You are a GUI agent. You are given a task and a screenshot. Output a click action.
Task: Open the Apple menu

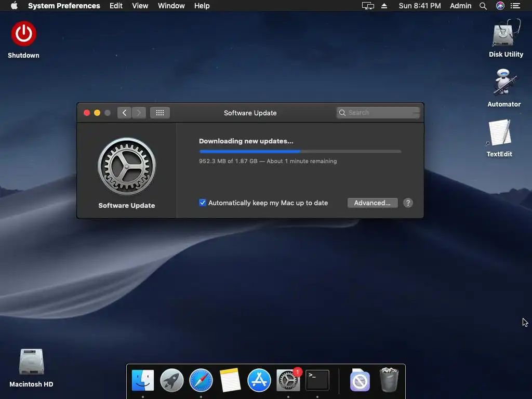pos(14,6)
